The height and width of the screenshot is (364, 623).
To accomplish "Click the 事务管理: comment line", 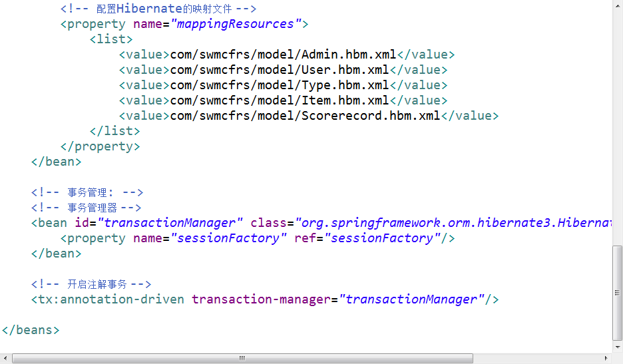I will click(87, 192).
